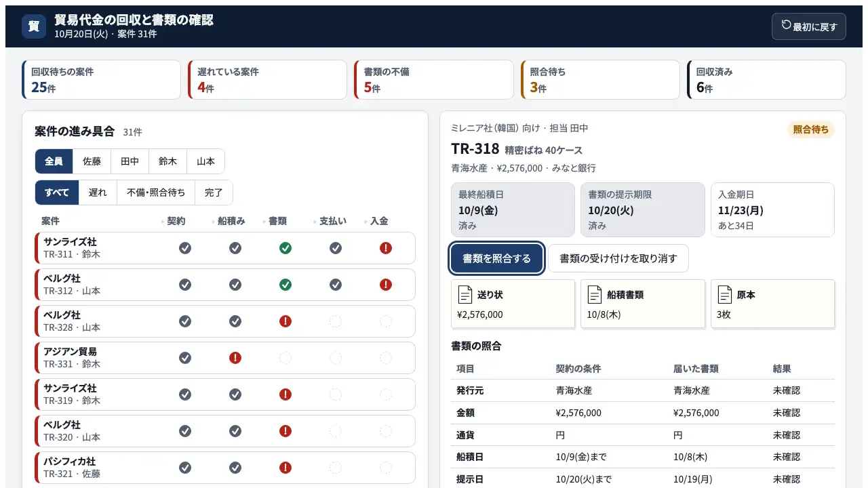This screenshot has height=488, width=868.
Task: Click 送り状 document icon card
Action: (513, 304)
